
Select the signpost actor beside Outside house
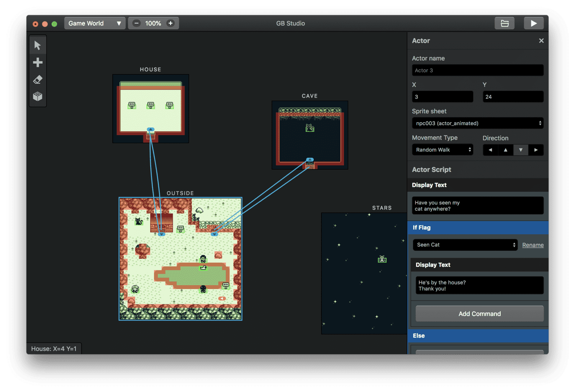point(180,229)
